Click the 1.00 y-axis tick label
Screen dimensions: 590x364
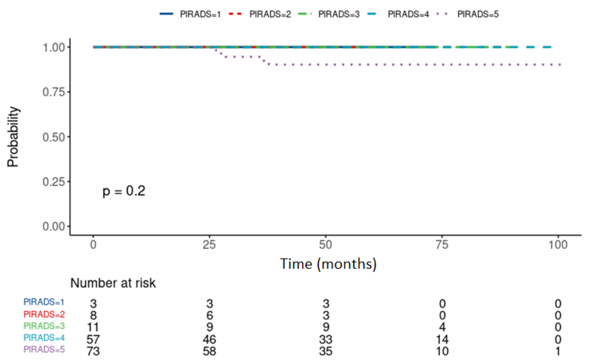tap(54, 47)
